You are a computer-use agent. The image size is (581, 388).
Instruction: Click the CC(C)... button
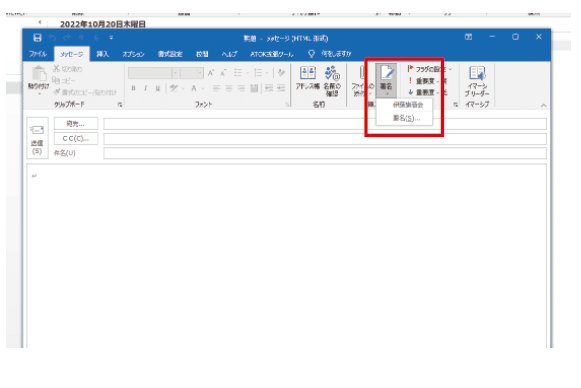coord(76,139)
